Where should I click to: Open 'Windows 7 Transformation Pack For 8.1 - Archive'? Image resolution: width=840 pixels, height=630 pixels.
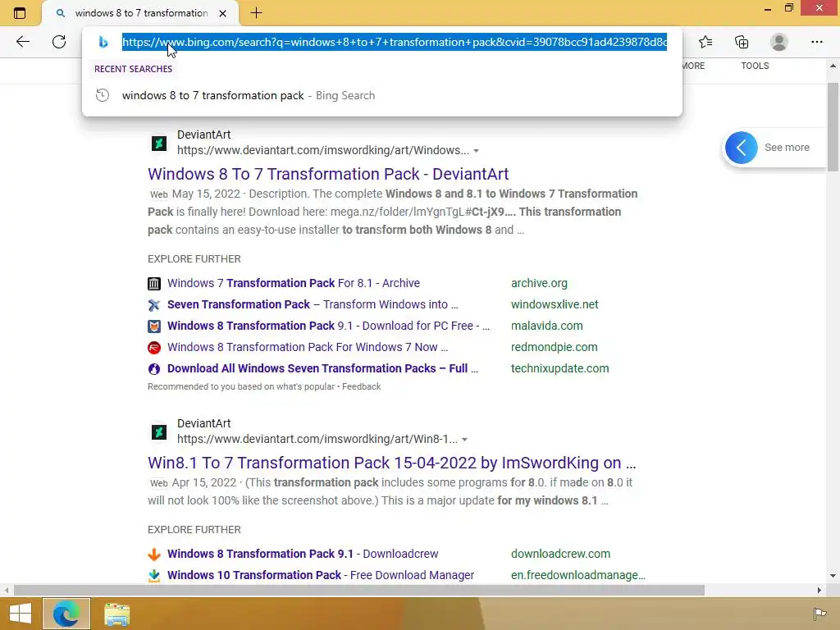coord(294,283)
